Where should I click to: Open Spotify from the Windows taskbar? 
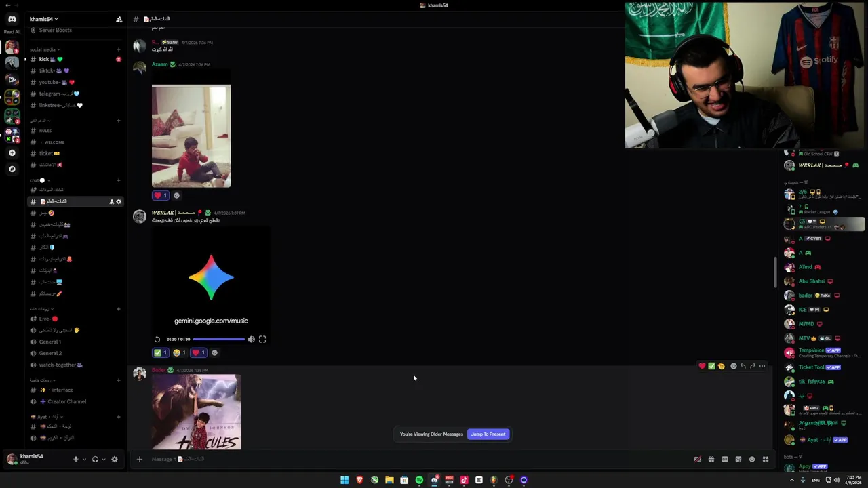pos(419,480)
